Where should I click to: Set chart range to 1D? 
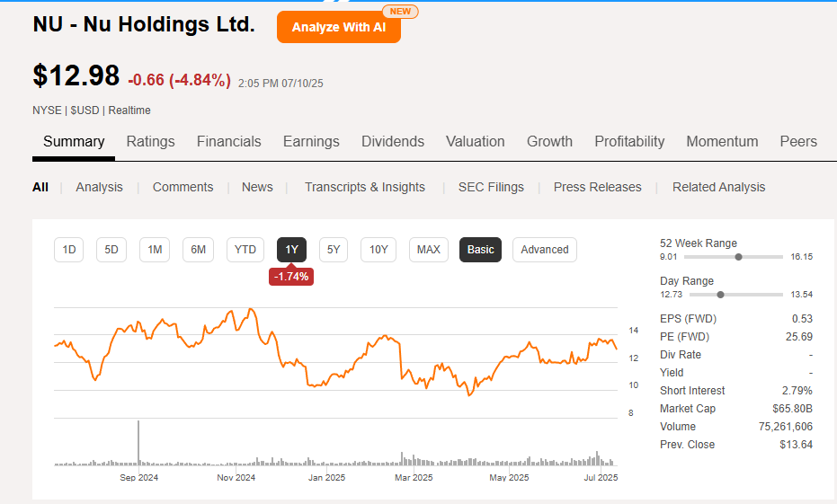[69, 250]
